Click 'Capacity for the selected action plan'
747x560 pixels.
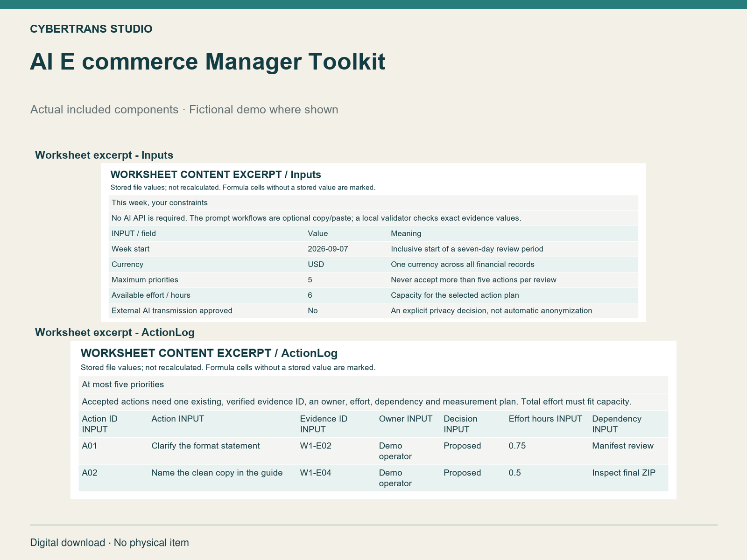tap(455, 295)
